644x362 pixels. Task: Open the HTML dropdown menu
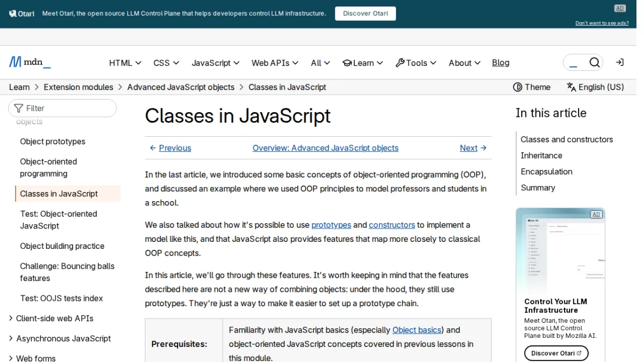125,63
